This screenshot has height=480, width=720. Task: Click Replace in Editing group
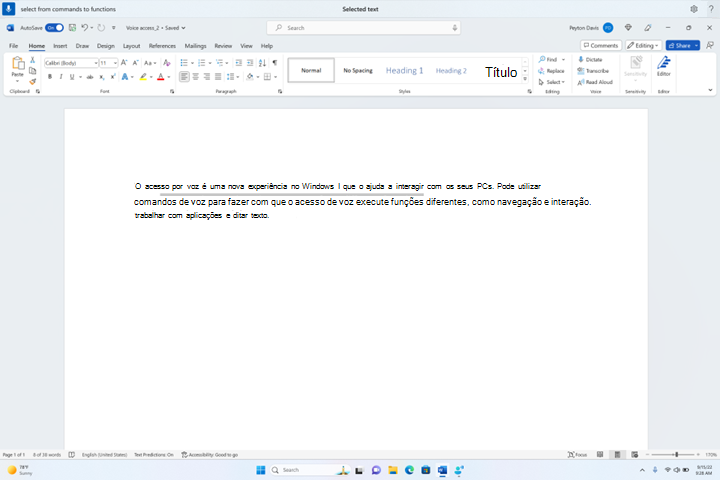click(551, 71)
